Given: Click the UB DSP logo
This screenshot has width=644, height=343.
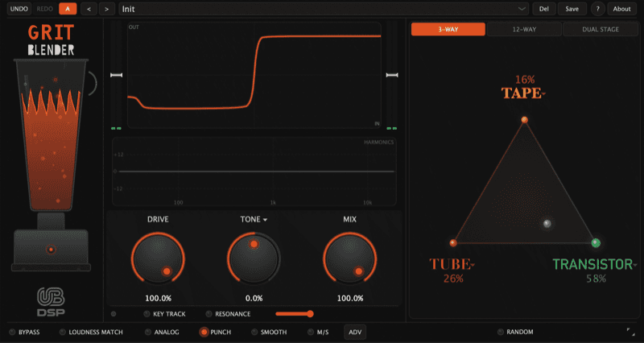Looking at the screenshot, I should point(51,302).
